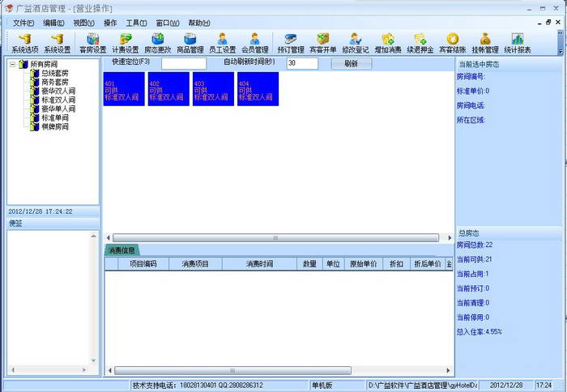This screenshot has width=567, height=392.
Task: Open 统计报表 statistics report icon
Action: (x=518, y=44)
